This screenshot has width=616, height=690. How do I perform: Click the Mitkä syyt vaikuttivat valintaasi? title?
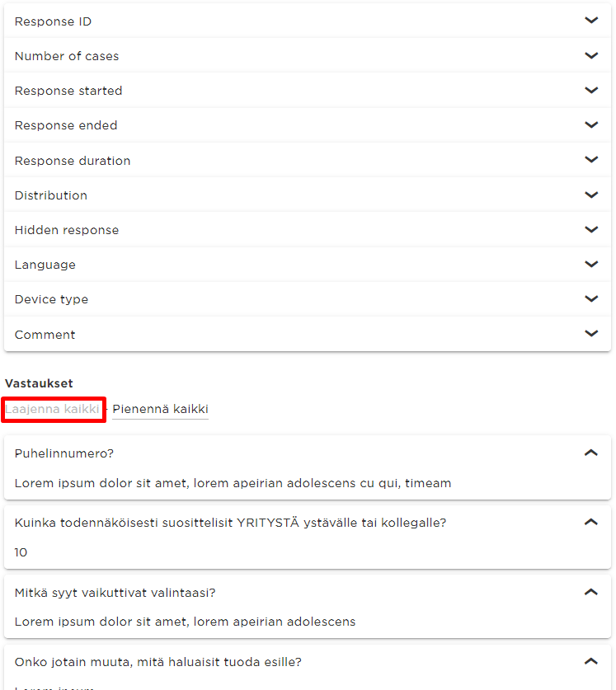[x=115, y=593]
